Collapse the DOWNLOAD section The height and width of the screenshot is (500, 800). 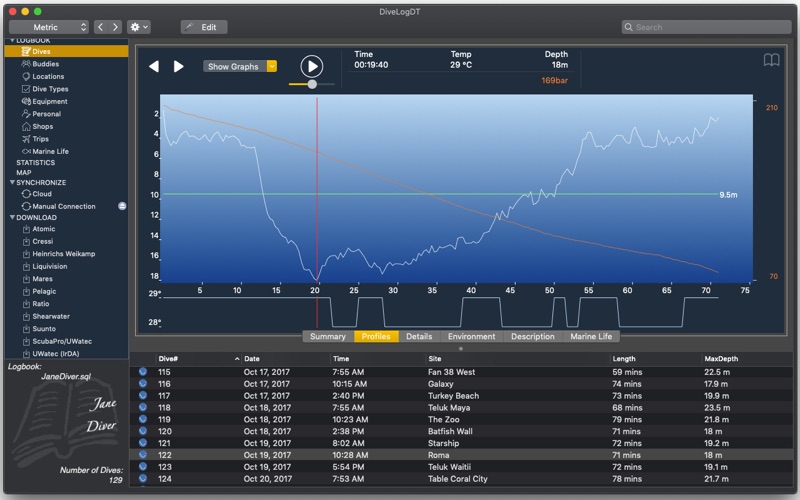coord(12,217)
